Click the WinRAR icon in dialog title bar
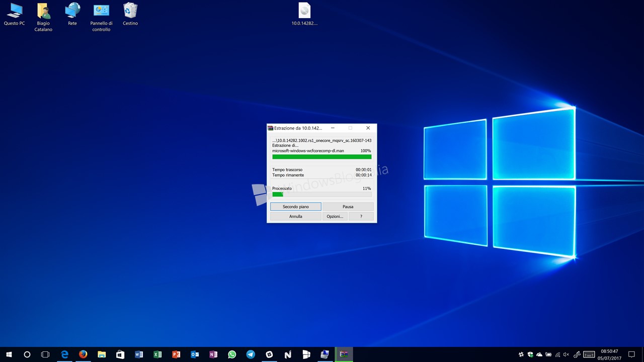 coord(270,128)
